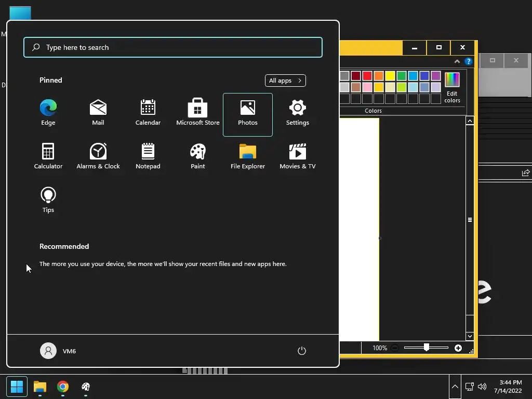Click Paint zoom in plus button

[458, 348]
